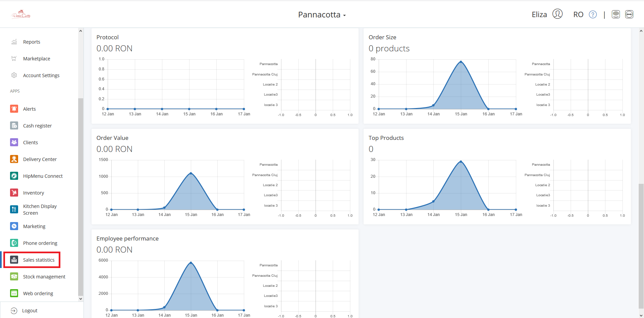Click the Eliza user name
The height and width of the screenshot is (318, 644).
(x=539, y=14)
